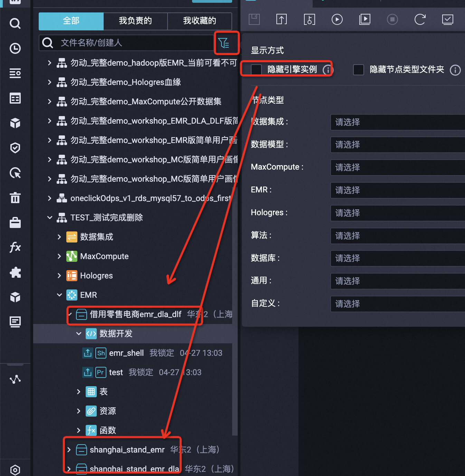Open the 自定义 node type dropdown

pos(398,304)
